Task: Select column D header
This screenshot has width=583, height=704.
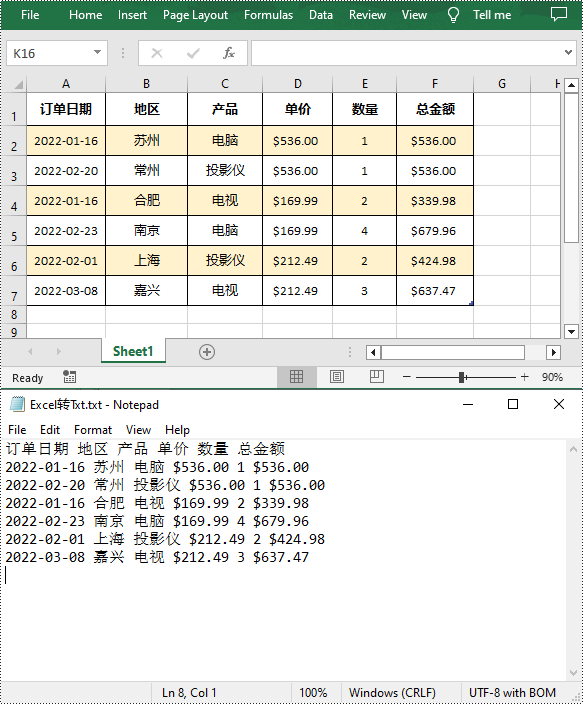Action: 297,84
